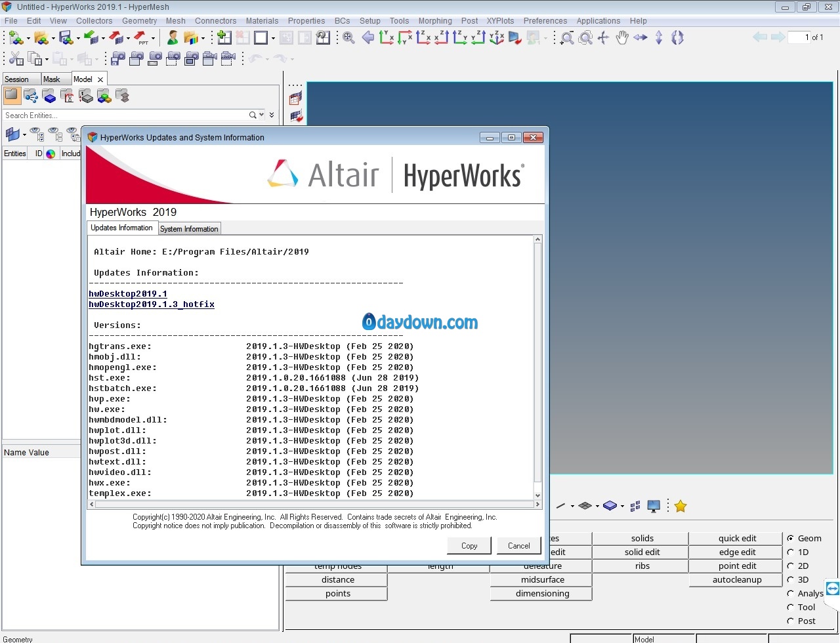The height and width of the screenshot is (643, 840).
Task: Open the Mesh menu
Action: [x=175, y=20]
